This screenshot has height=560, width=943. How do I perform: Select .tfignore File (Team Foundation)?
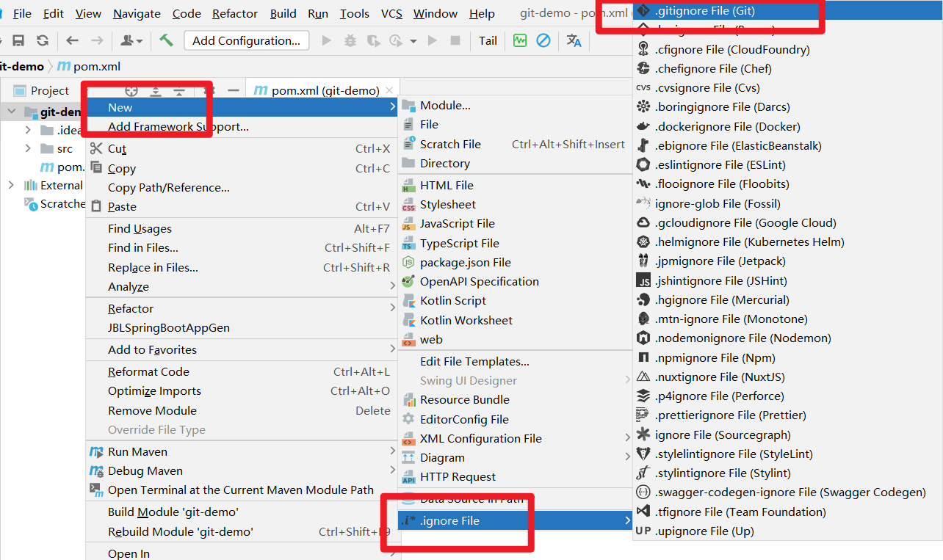click(x=787, y=512)
